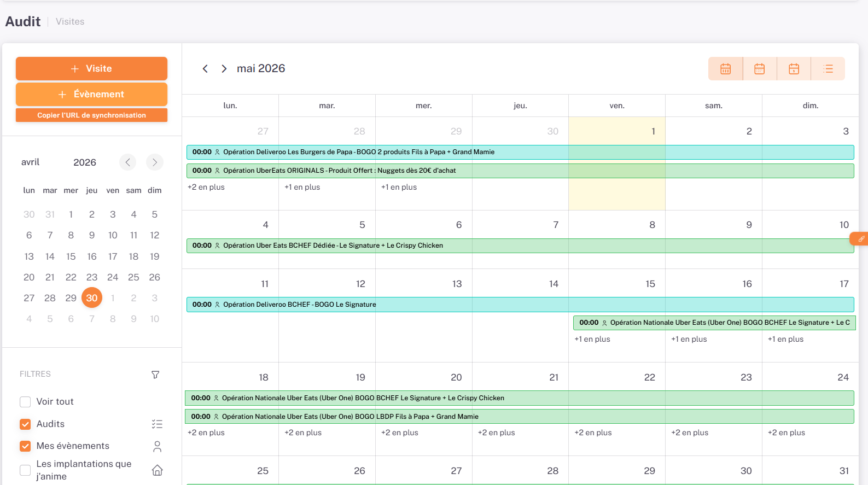Show previous month in the mini calendar
This screenshot has height=485, width=868.
coord(127,162)
